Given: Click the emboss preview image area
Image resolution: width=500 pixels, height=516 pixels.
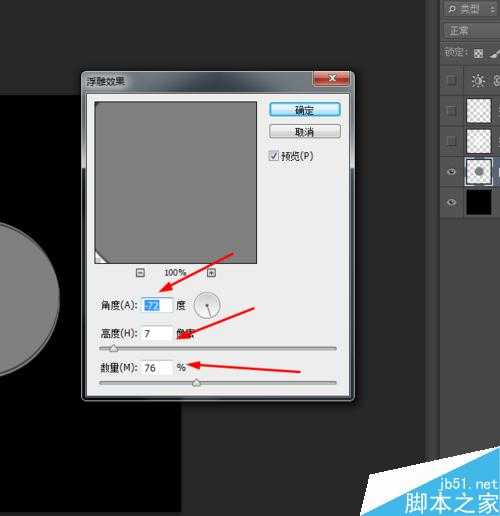Looking at the screenshot, I should click(176, 183).
